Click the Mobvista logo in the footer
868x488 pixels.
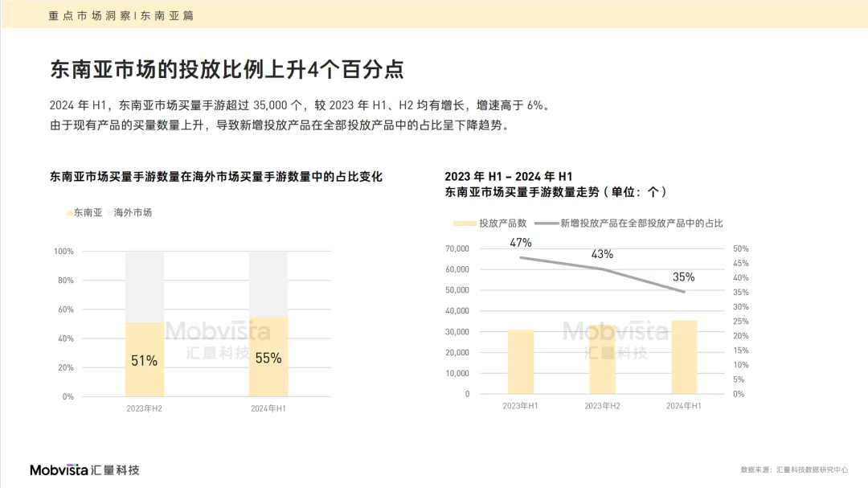point(84,470)
